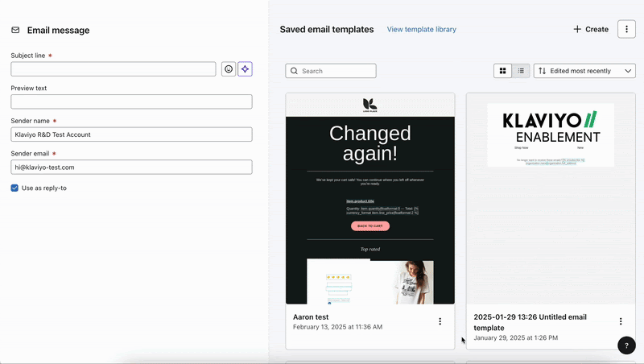644x364 pixels.
Task: Expand the Edited most recently sort dropdown
Action: coord(584,71)
